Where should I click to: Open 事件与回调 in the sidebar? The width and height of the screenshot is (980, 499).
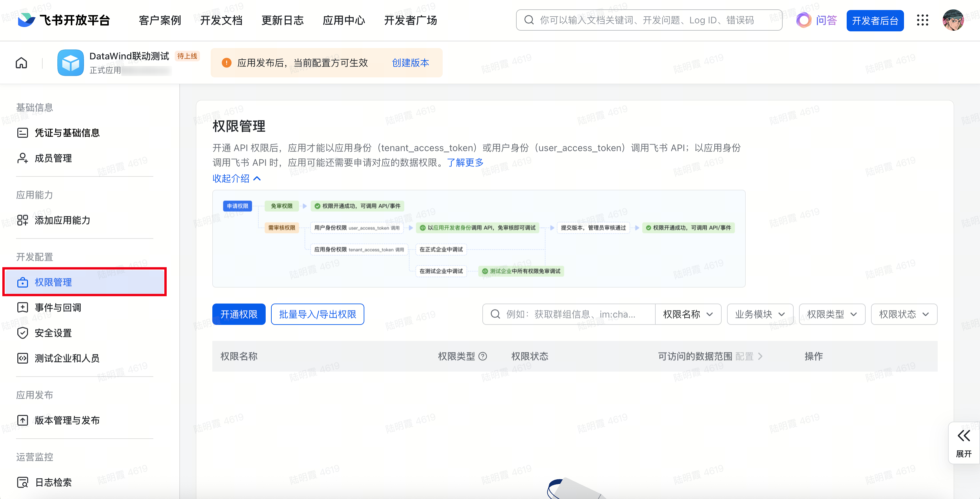click(58, 308)
